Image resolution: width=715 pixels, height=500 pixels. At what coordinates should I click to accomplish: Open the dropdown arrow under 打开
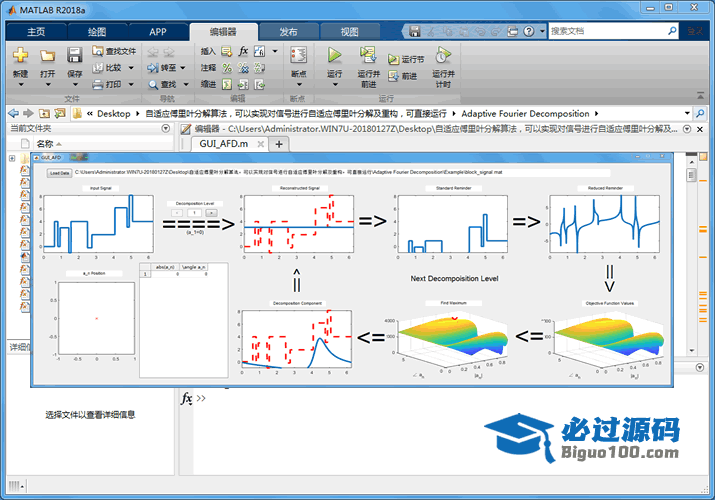47,85
